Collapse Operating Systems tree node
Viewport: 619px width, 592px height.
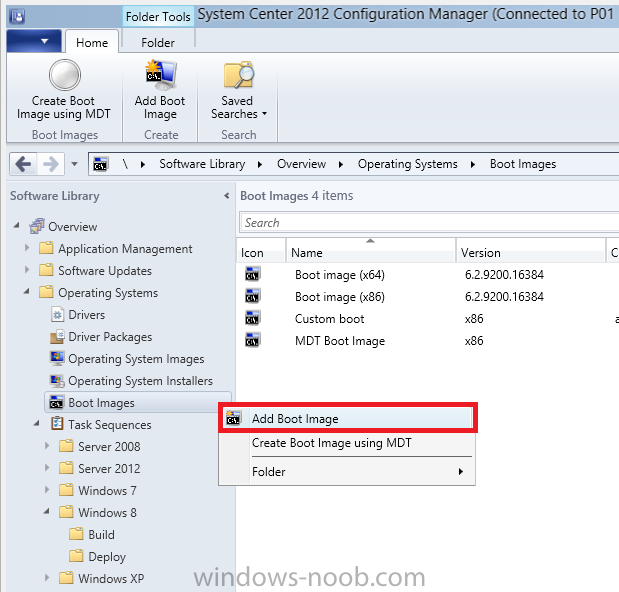[27, 292]
